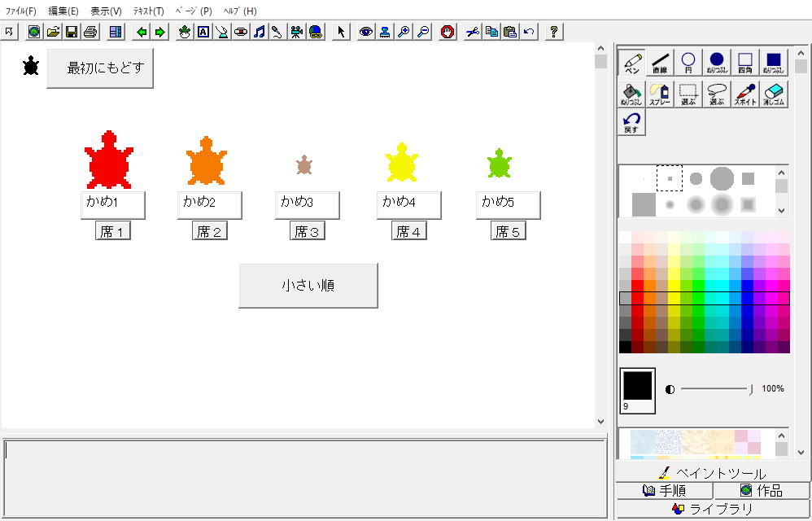
Task: Click the 戻す undo tool button
Action: 631,122
